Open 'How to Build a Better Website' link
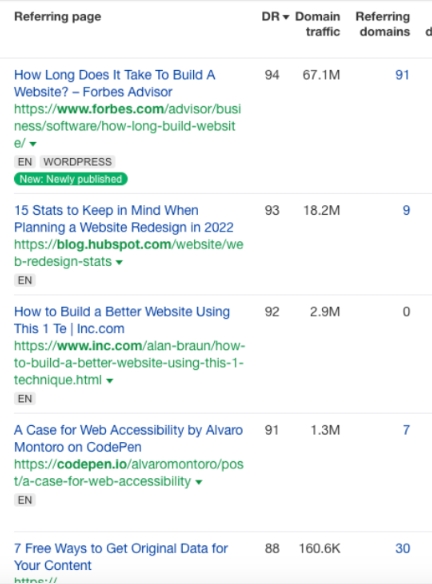The width and height of the screenshot is (432, 584). [122, 320]
